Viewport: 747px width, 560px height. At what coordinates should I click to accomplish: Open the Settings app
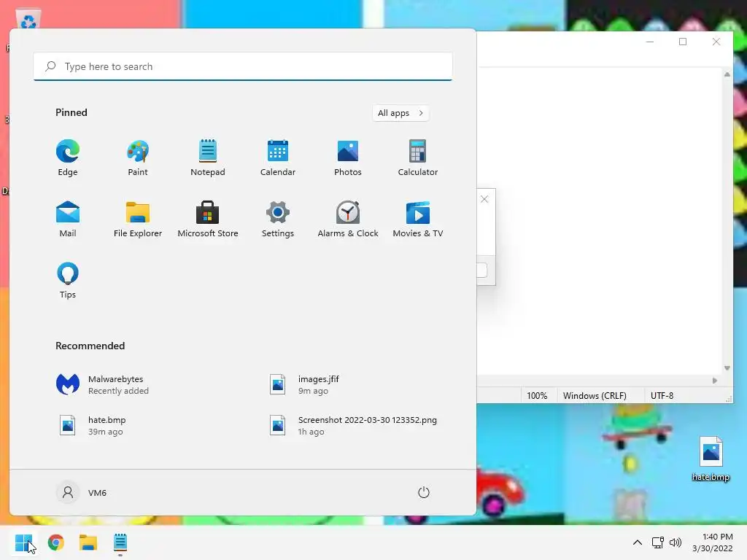point(278,219)
